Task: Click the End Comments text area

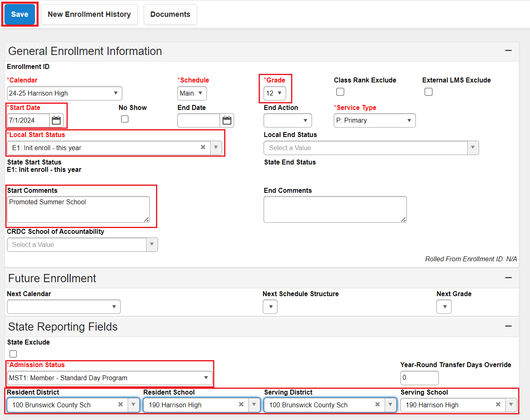Action: pyautogui.click(x=335, y=209)
